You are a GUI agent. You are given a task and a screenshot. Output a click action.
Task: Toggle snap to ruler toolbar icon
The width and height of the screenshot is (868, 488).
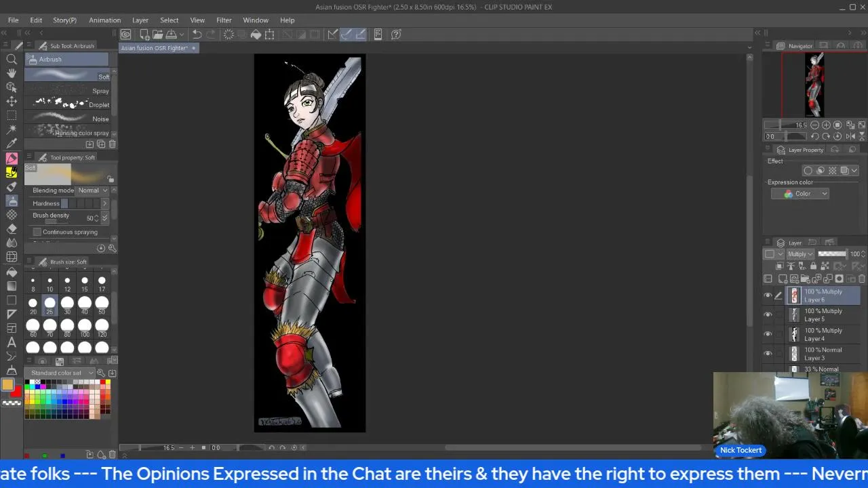(333, 34)
